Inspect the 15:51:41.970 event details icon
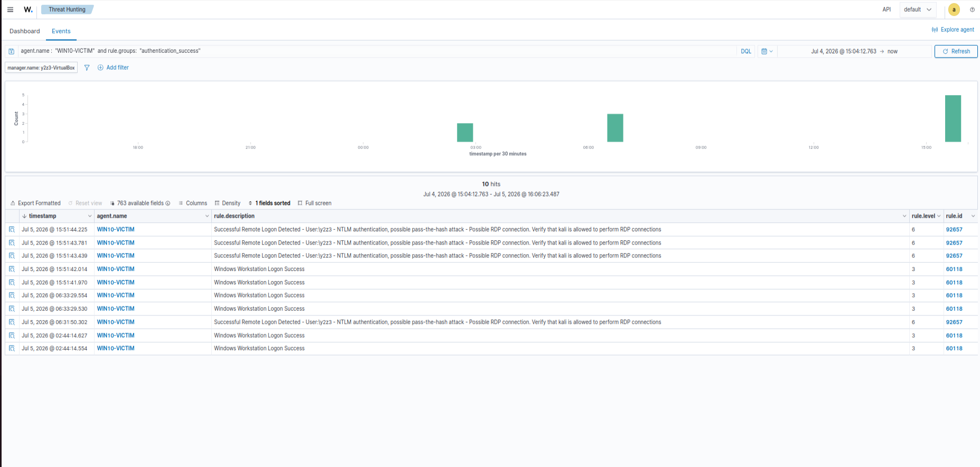Viewport: 980px width, 467px height. coord(12,283)
